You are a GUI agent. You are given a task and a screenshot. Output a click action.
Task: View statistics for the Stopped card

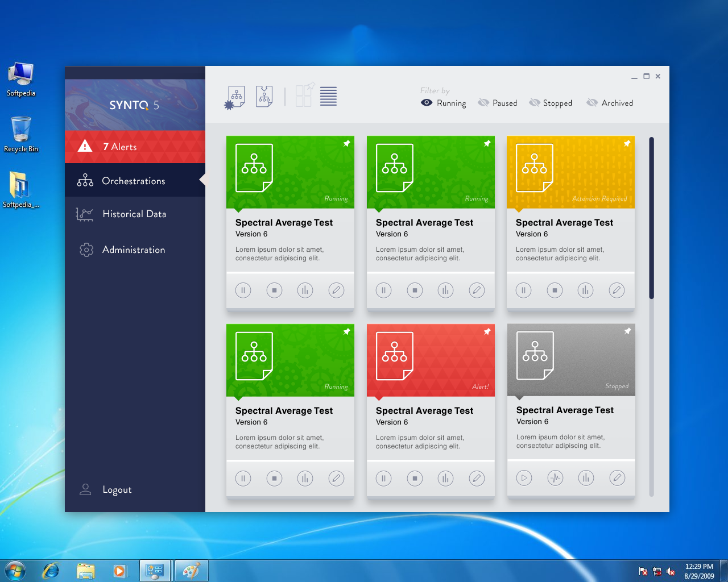point(586,478)
